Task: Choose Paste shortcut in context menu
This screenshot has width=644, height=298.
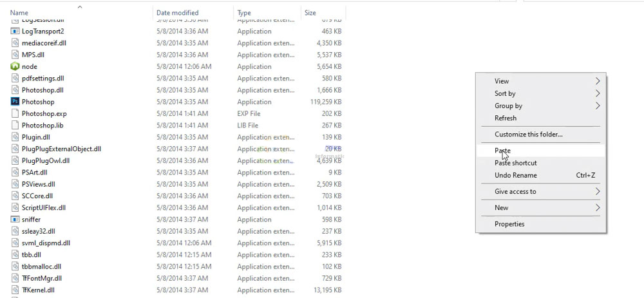Action: [541, 163]
